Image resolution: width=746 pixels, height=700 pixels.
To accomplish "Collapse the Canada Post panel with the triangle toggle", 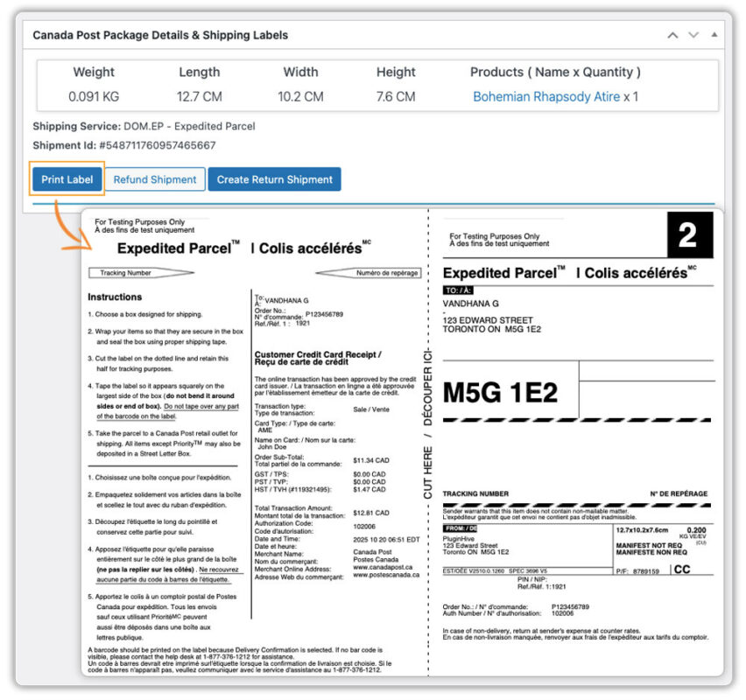I will pos(714,35).
